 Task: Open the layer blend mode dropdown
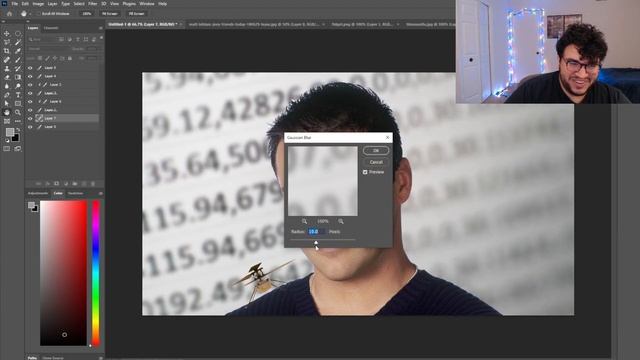[48, 49]
